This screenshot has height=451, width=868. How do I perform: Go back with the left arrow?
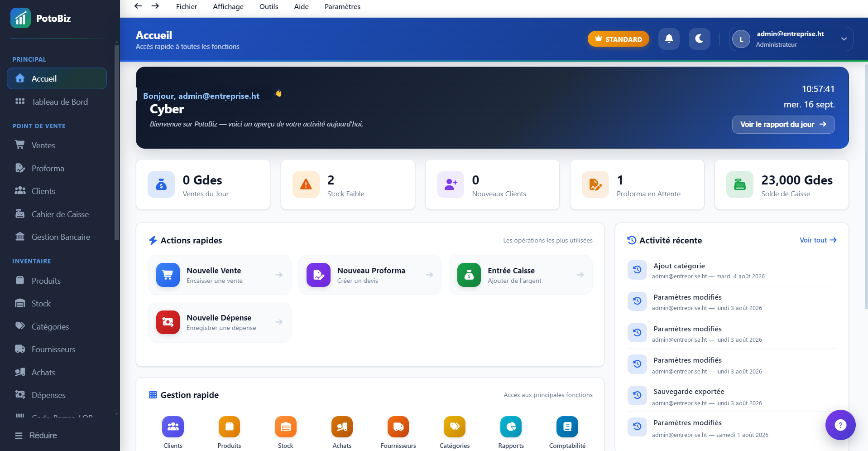(x=138, y=6)
